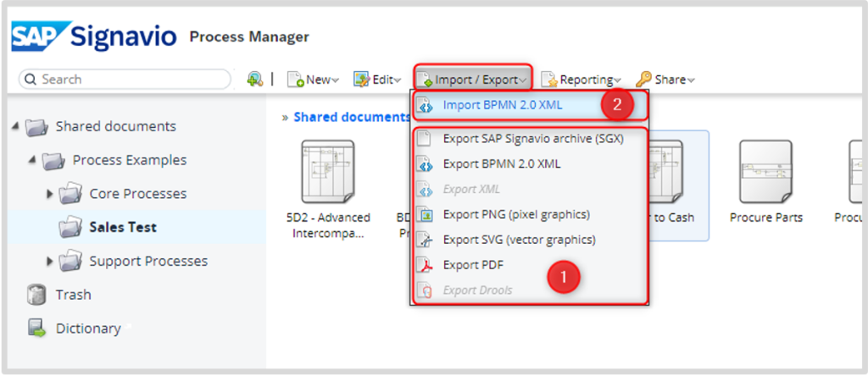
Task: Click the Core Processes folder icon
Action: [x=71, y=194]
